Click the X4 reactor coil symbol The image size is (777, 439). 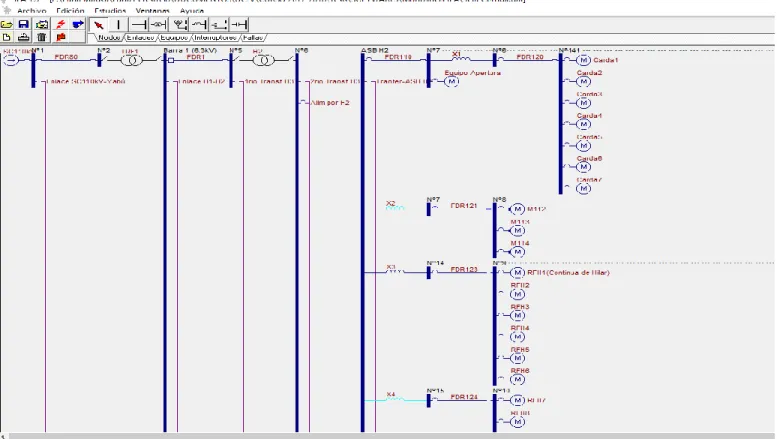395,399
